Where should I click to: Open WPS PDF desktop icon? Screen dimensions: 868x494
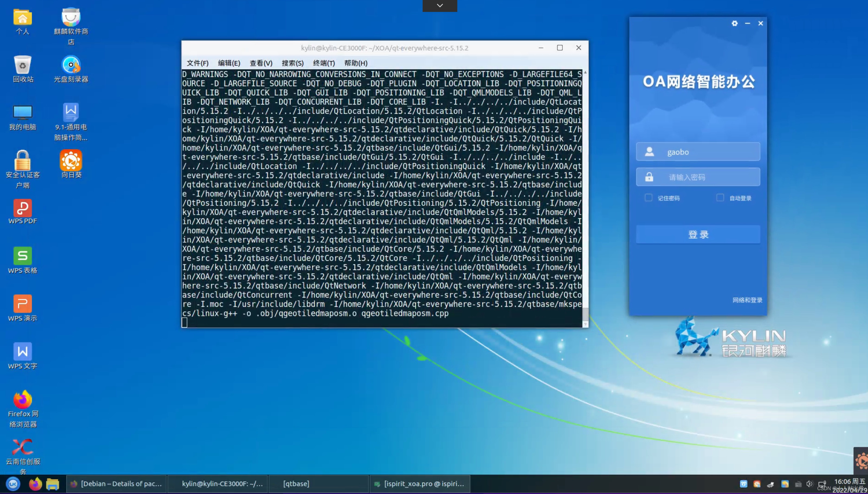click(22, 212)
